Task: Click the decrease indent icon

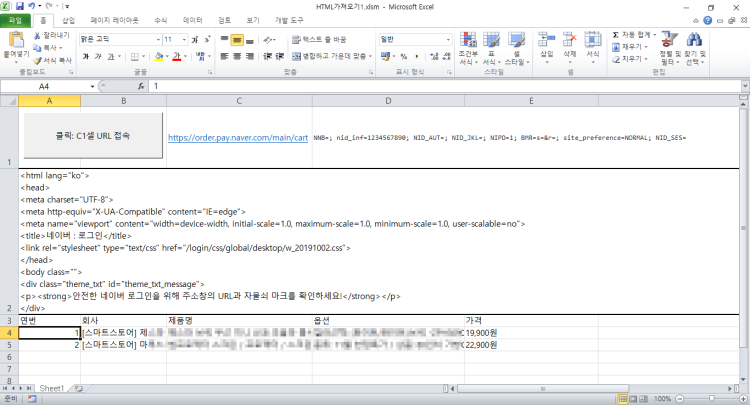Action: [x=267, y=56]
